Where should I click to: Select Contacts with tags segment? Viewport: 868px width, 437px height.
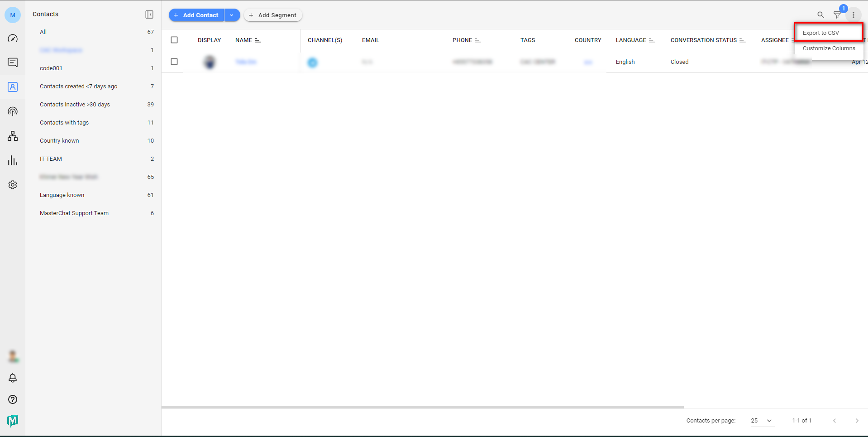93,123
